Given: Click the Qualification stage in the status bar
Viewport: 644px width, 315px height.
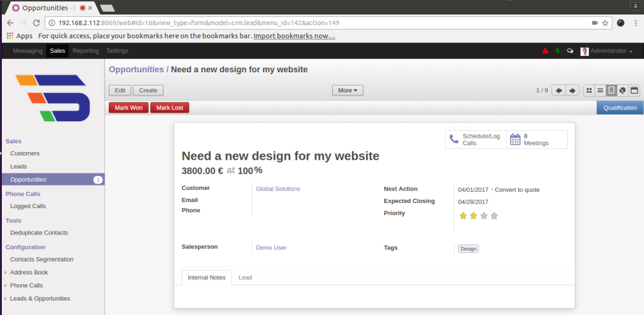Looking at the screenshot, I should 619,108.
